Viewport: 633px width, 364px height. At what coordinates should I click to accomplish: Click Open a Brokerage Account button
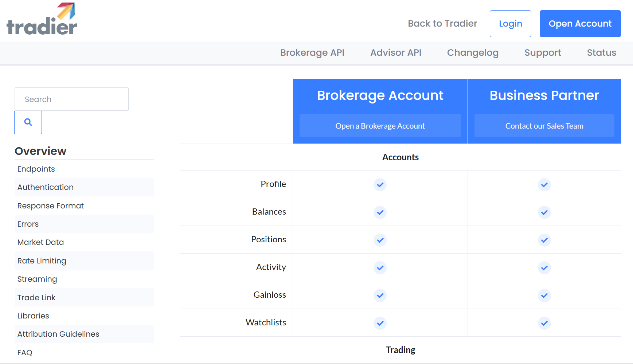click(x=380, y=126)
